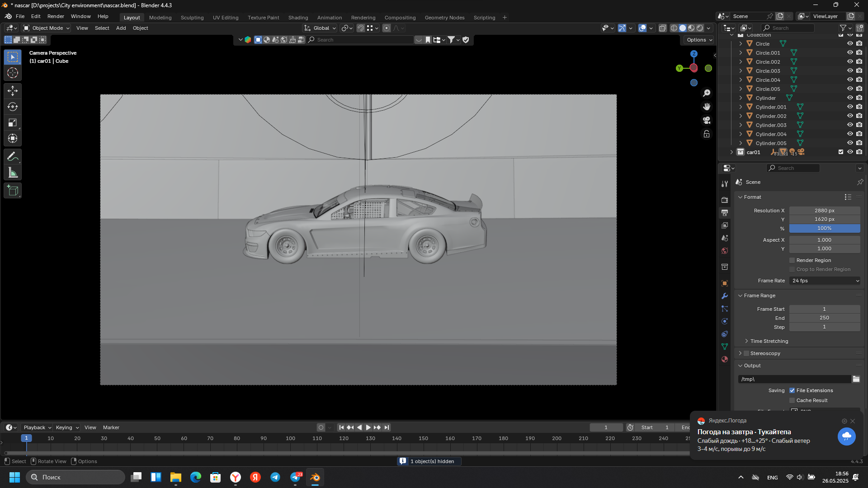The width and height of the screenshot is (868, 488).
Task: Expand the car01 collection
Action: [731, 152]
